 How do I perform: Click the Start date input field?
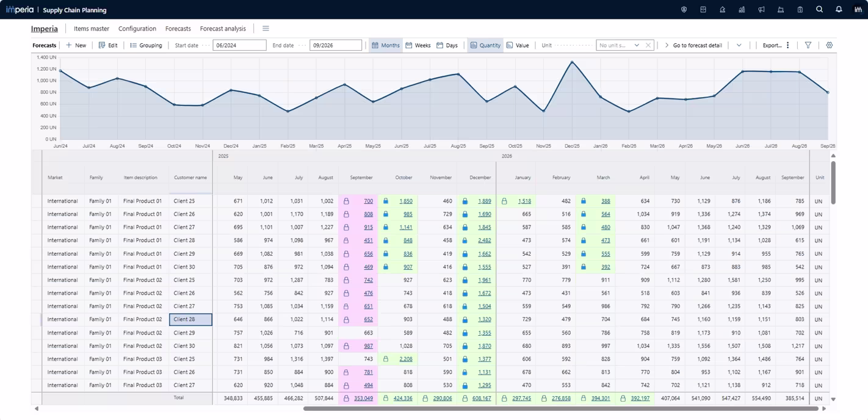click(239, 45)
